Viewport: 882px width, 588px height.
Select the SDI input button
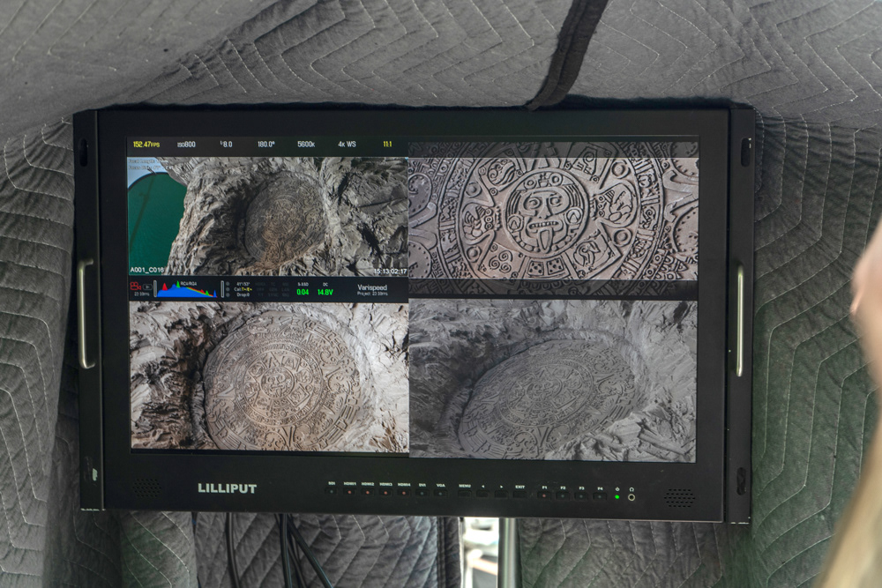click(332, 492)
